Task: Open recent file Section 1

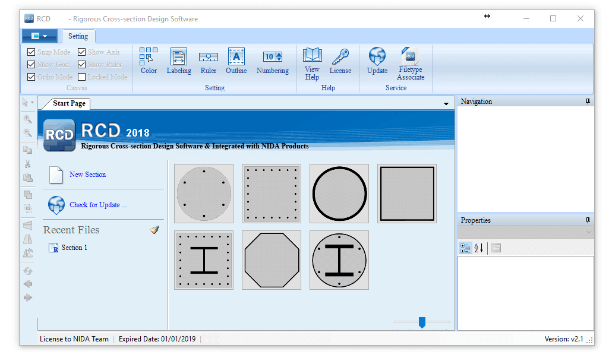Action: coord(74,248)
